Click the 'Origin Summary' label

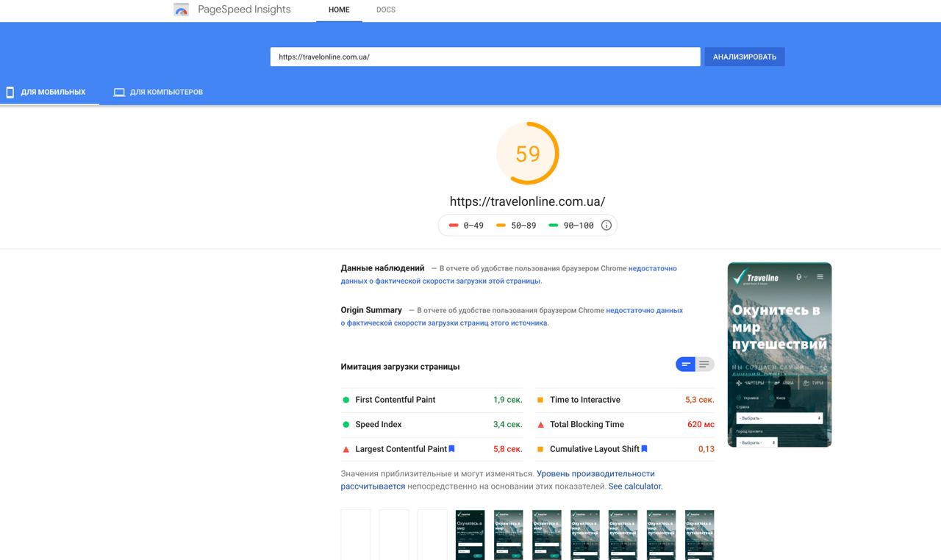(371, 310)
